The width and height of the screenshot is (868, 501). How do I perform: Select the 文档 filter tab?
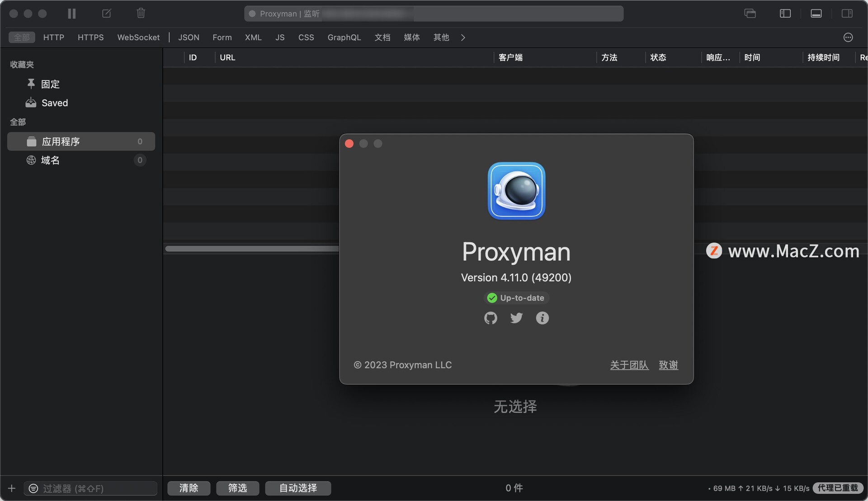point(382,37)
